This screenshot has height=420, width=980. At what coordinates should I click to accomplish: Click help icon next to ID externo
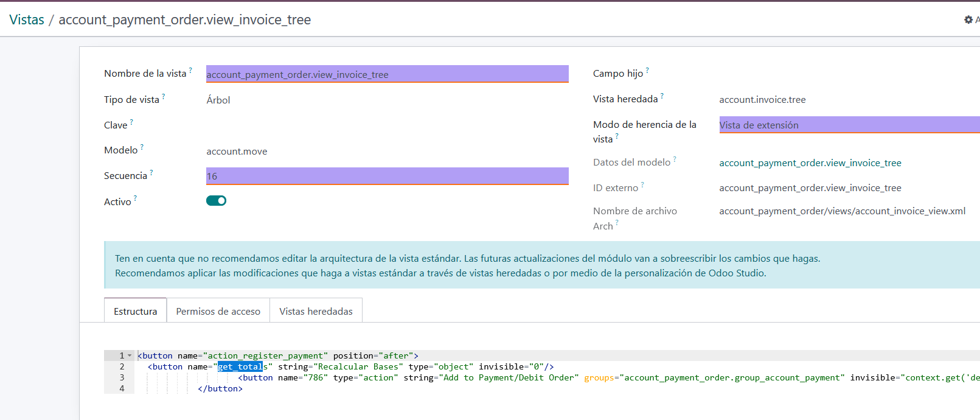[642, 184]
